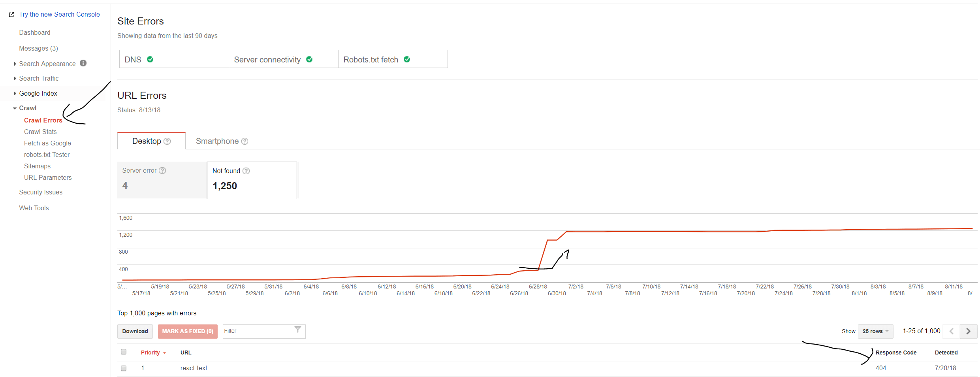Open robots.txt Tester
The image size is (980, 377).
47,155
